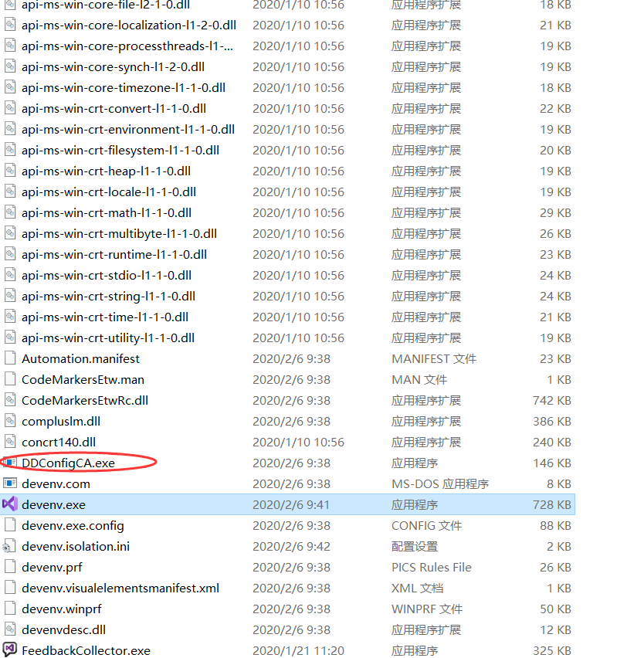Click the compluslm.dll file icon
The image size is (644, 658).
click(9, 421)
